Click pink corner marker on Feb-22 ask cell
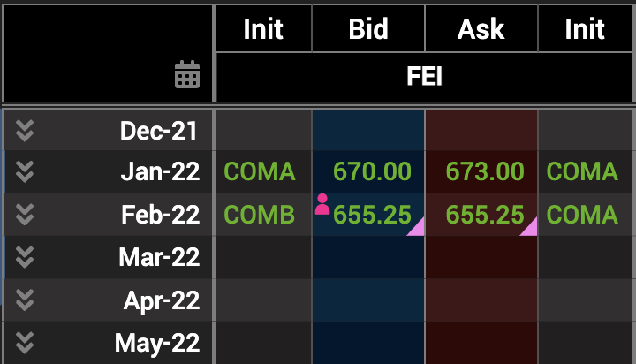This screenshot has height=364, width=636. pos(529,226)
